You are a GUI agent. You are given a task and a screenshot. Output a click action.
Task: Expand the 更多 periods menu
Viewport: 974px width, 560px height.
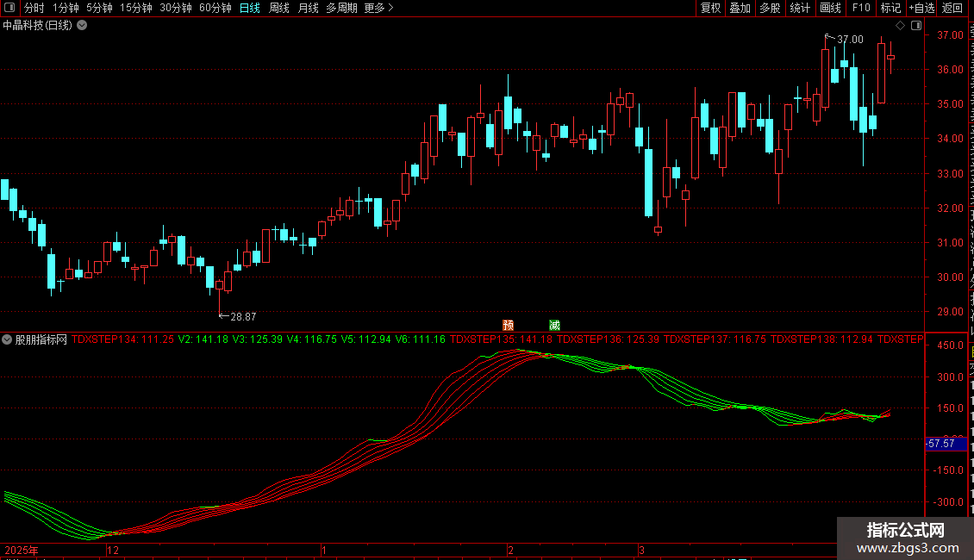point(378,8)
